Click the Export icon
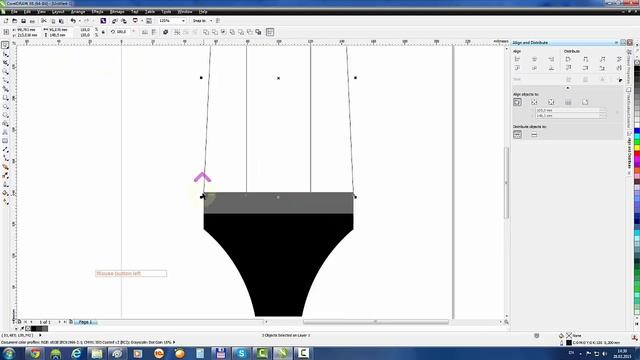Viewport: 640px width, 360px height. tap(124, 21)
